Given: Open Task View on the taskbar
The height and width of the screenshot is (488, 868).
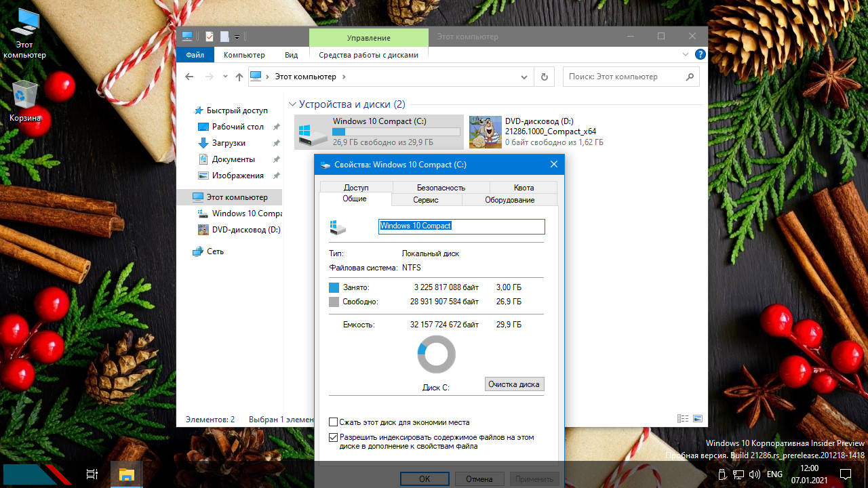Looking at the screenshot, I should click(x=92, y=474).
